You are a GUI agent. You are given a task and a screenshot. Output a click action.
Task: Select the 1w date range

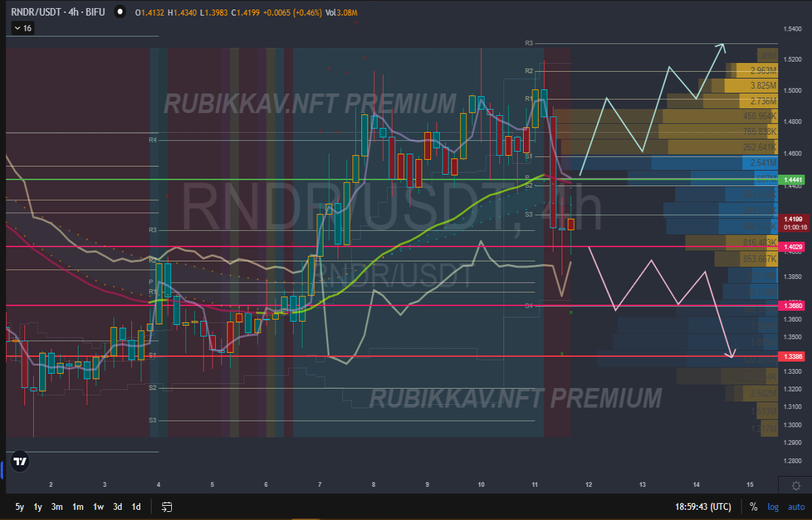tap(98, 506)
